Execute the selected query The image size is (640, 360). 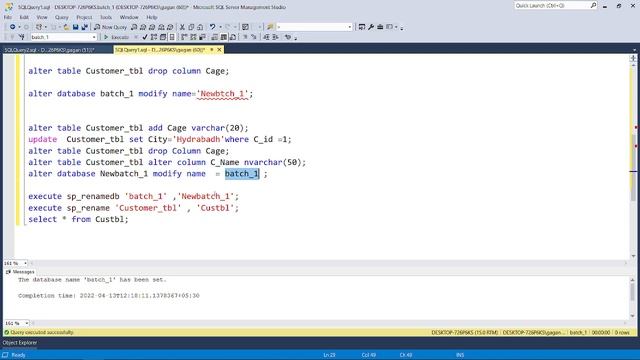coord(116,37)
